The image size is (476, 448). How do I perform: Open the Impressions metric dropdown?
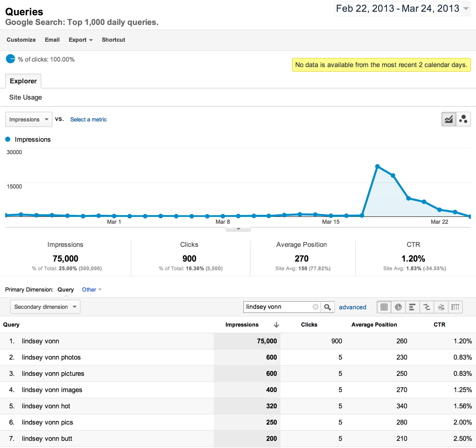click(29, 119)
